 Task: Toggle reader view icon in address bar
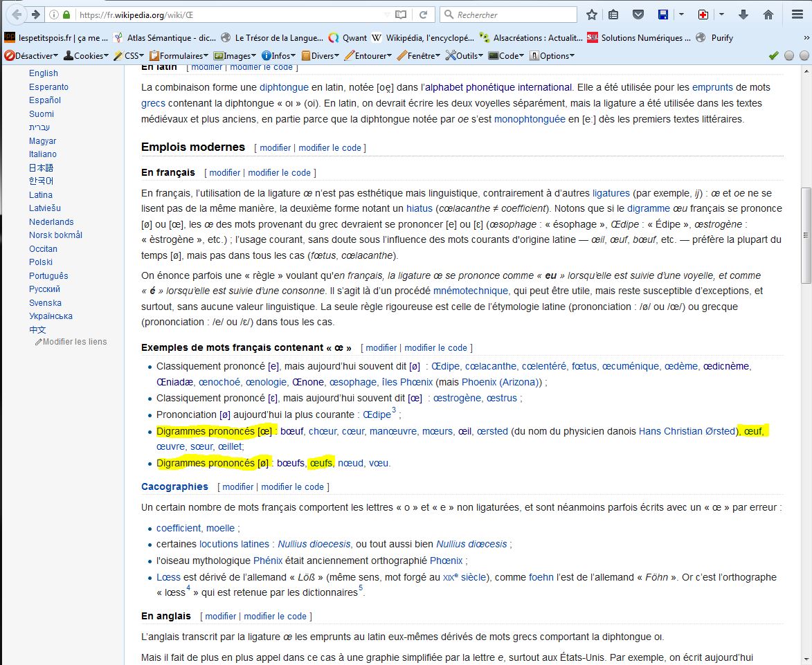coord(401,15)
